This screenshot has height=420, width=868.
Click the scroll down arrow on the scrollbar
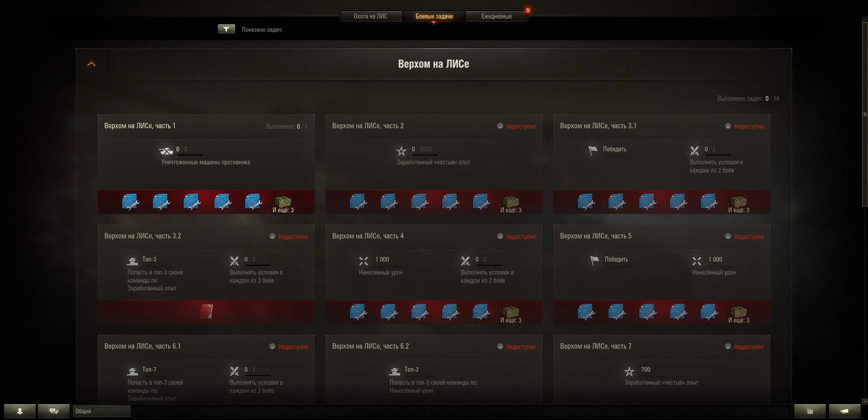point(865,401)
